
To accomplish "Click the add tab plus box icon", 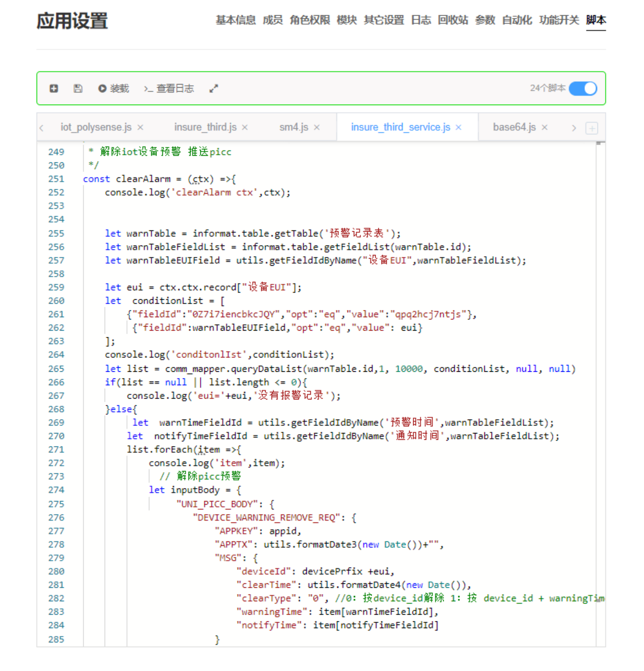I will pos(592,128).
